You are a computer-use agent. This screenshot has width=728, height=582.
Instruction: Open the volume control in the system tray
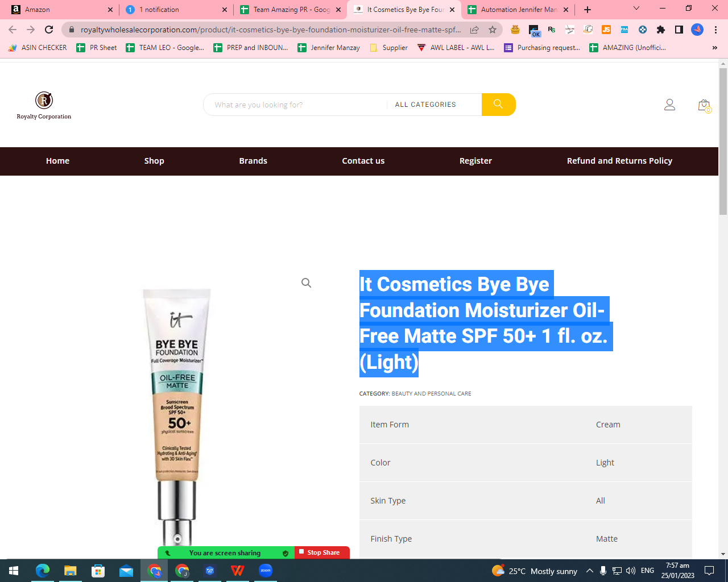[x=630, y=571]
